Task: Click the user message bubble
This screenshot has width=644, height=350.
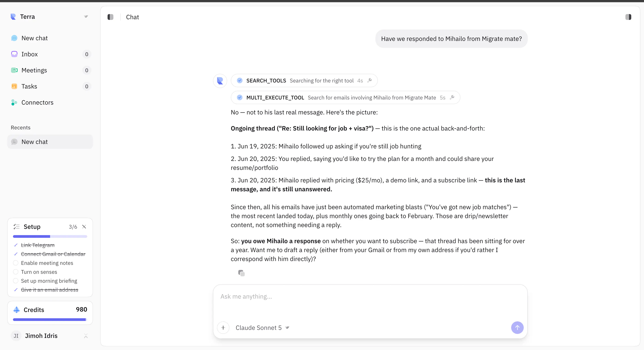Action: pyautogui.click(x=451, y=39)
